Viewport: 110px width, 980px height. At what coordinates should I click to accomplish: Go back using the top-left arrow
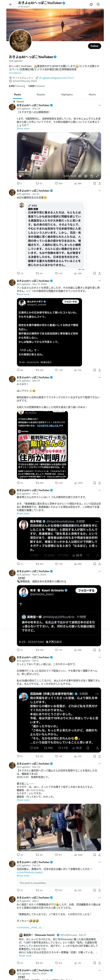coord(11,5)
